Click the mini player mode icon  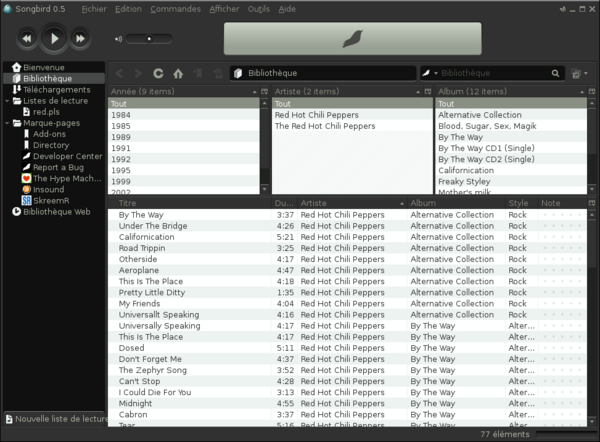coord(562,9)
